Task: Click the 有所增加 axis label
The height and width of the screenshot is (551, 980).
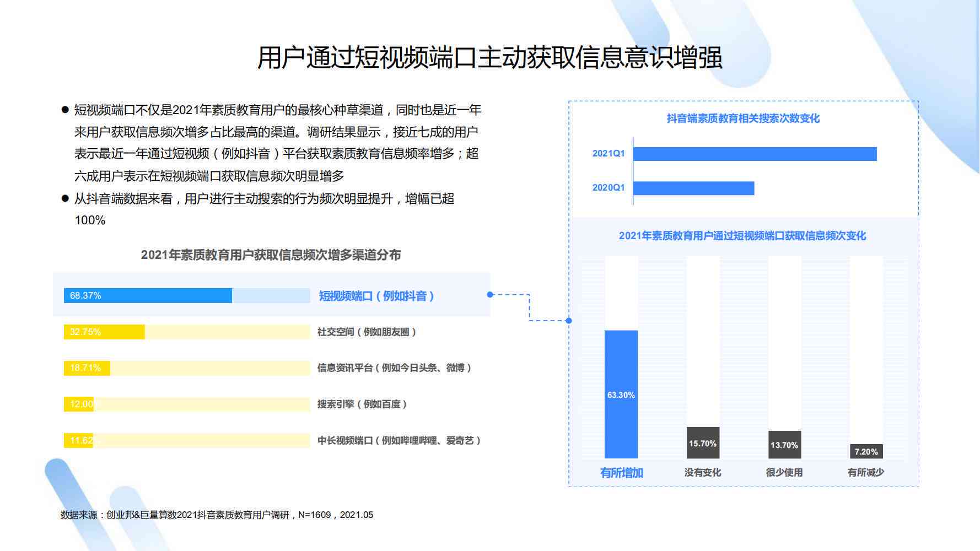Action: click(x=621, y=473)
